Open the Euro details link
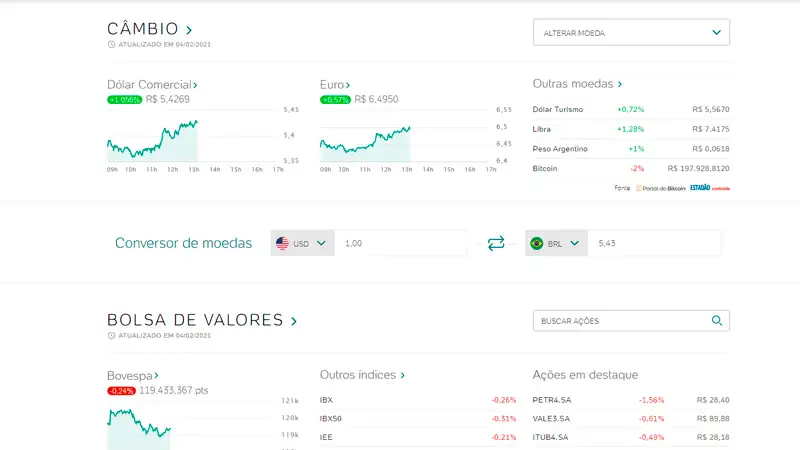The width and height of the screenshot is (800, 450). pyautogui.click(x=335, y=85)
